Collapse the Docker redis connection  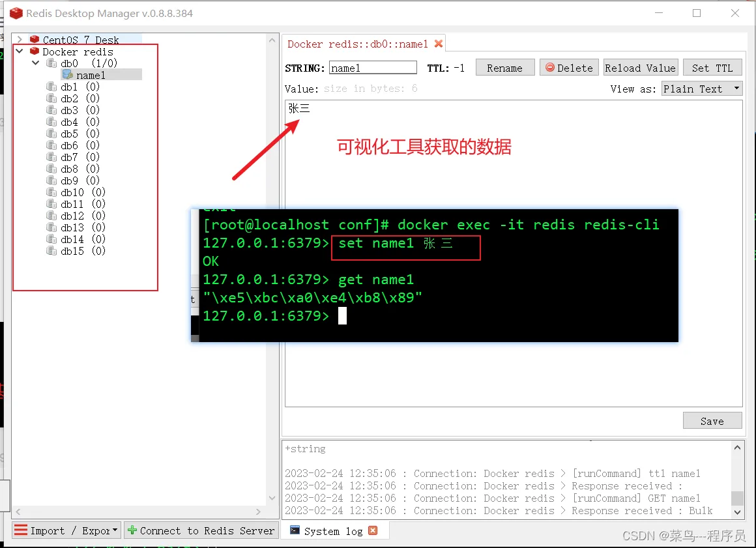tap(20, 51)
